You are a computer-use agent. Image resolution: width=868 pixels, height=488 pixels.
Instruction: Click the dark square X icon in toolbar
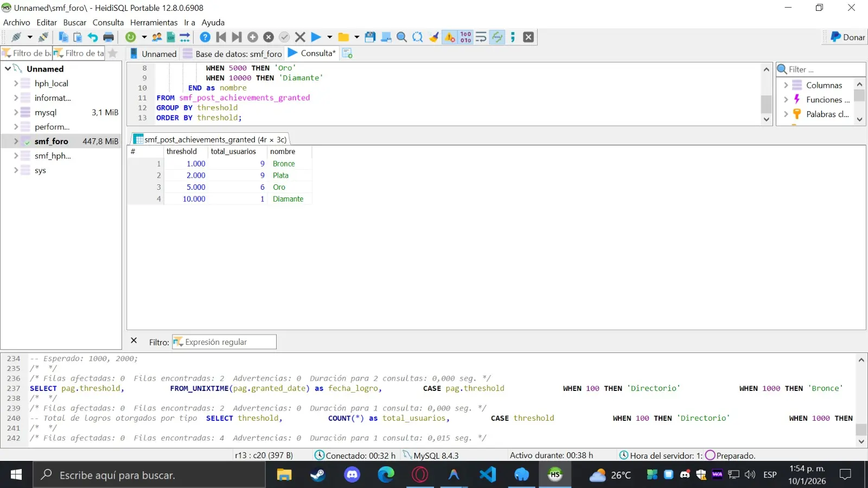click(528, 37)
